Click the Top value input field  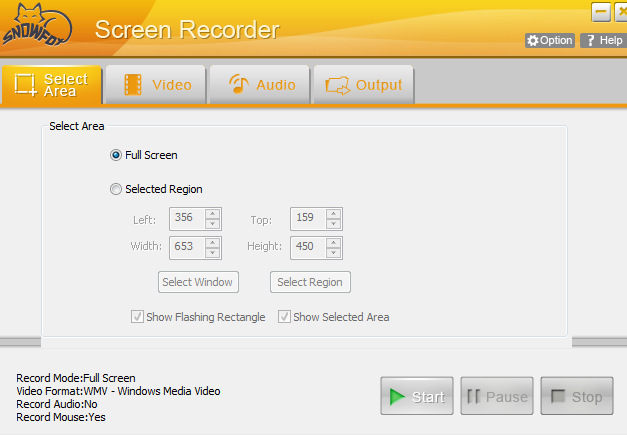(x=308, y=219)
